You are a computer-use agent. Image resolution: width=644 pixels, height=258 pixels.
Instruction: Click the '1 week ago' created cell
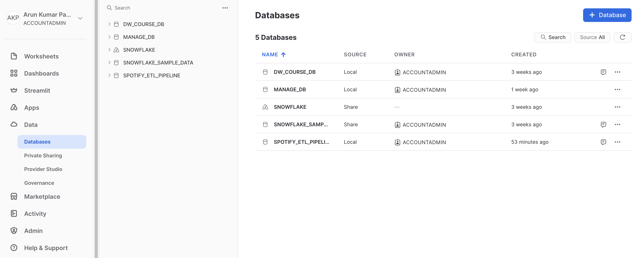point(525,89)
